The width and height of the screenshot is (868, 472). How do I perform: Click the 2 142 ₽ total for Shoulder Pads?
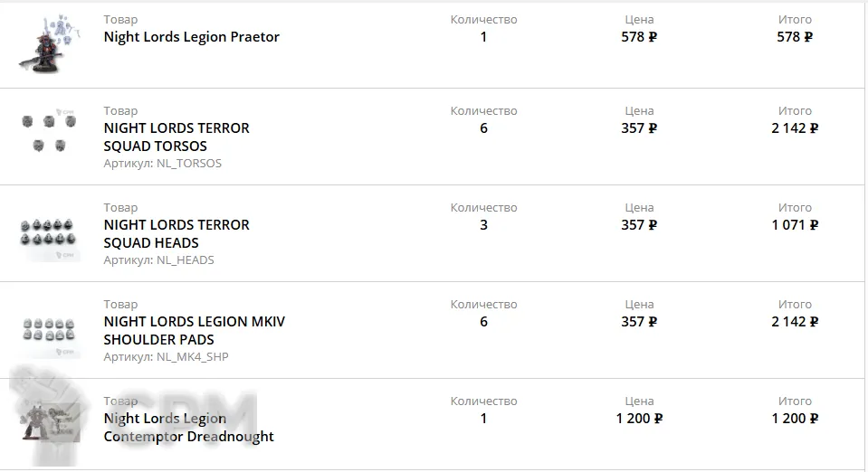pyautogui.click(x=795, y=322)
